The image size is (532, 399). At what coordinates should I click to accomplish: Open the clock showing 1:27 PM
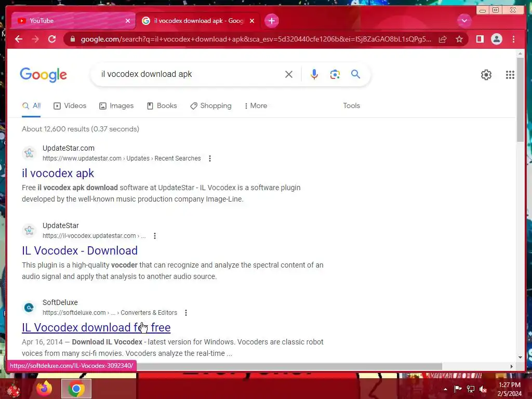pyautogui.click(x=509, y=389)
